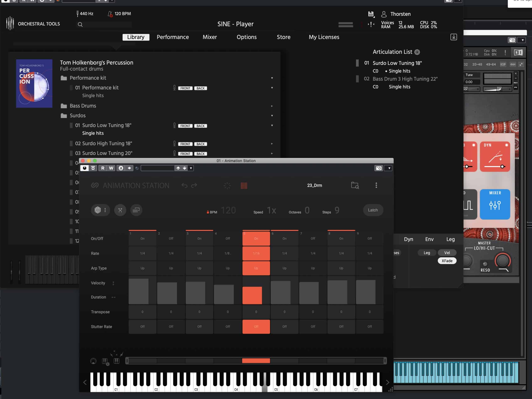Viewport: 532px width, 399px height.
Task: Toggle step 5 highlighted On cell
Action: click(256, 238)
